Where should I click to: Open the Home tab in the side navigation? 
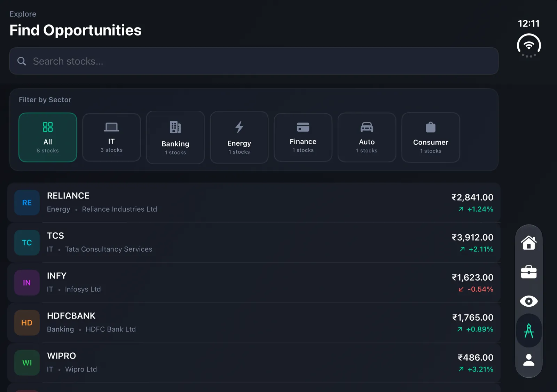(528, 242)
